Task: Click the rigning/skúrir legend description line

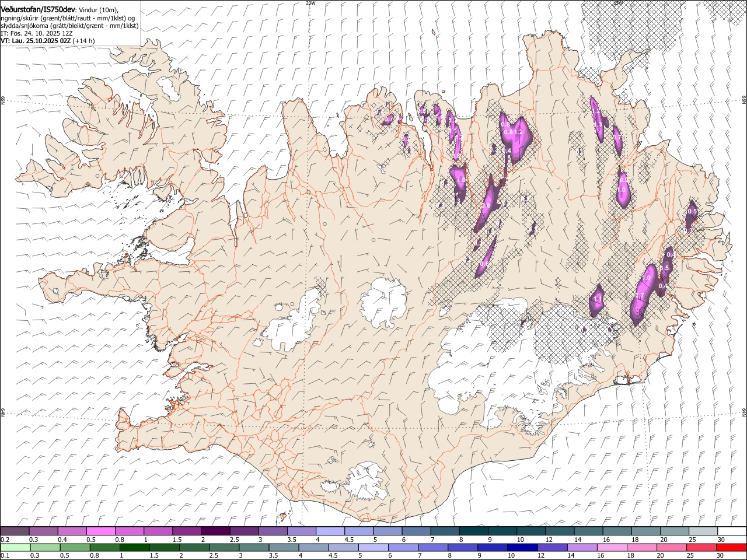Action: click(x=68, y=17)
